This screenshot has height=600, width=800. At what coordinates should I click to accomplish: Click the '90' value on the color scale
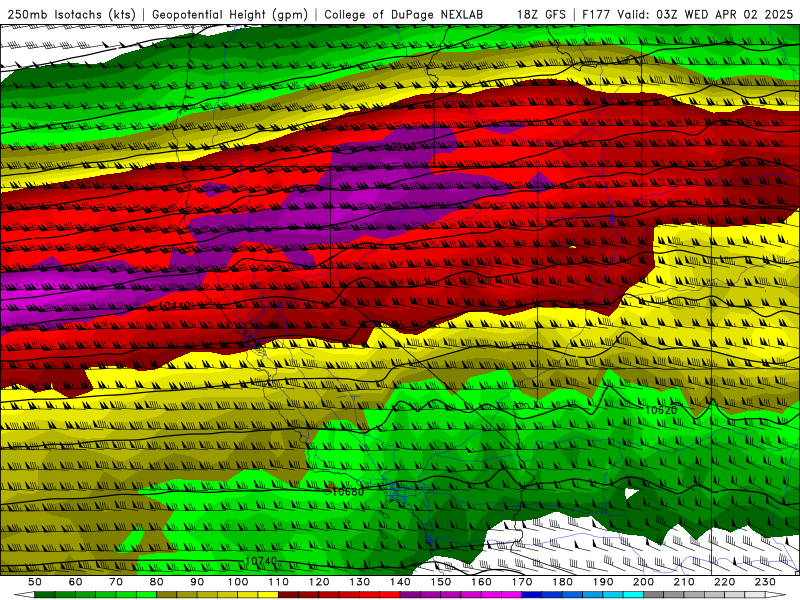pyautogui.click(x=197, y=582)
